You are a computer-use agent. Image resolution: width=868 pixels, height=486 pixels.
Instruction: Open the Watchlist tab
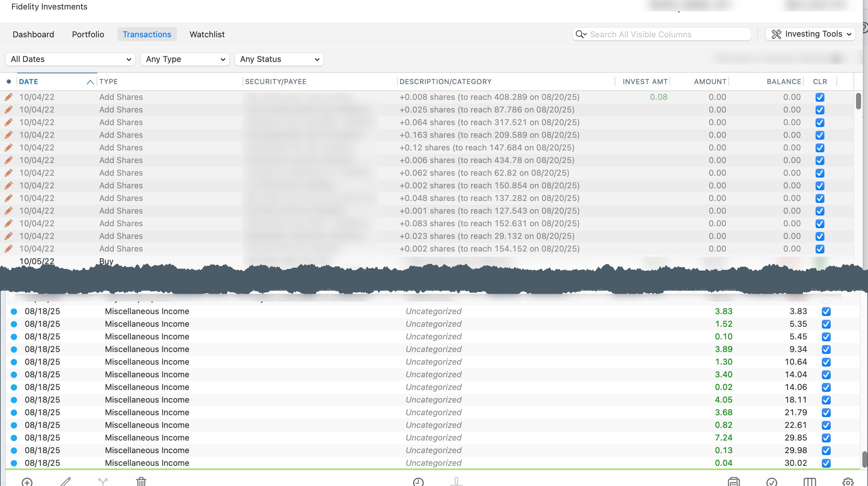point(207,34)
